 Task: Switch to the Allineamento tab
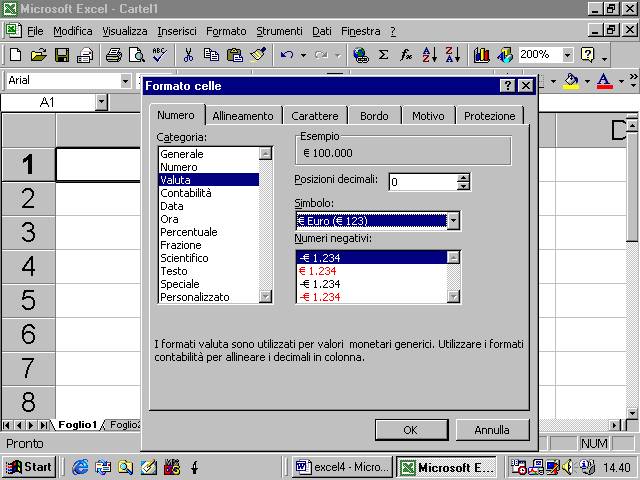[243, 116]
